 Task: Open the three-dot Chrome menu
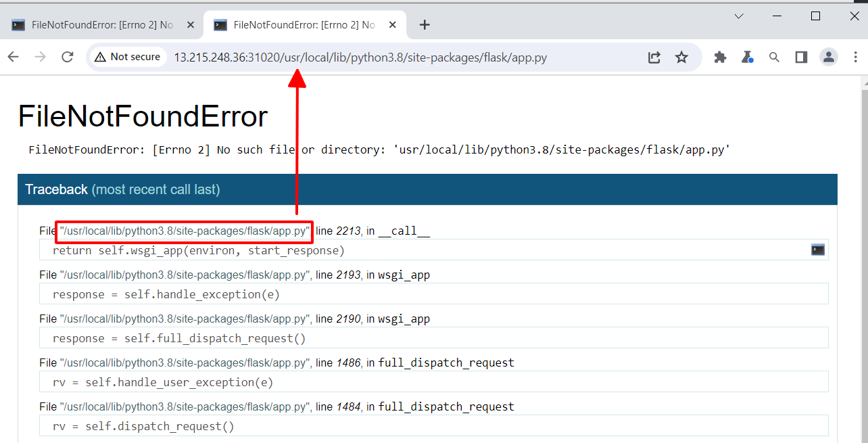coord(855,57)
